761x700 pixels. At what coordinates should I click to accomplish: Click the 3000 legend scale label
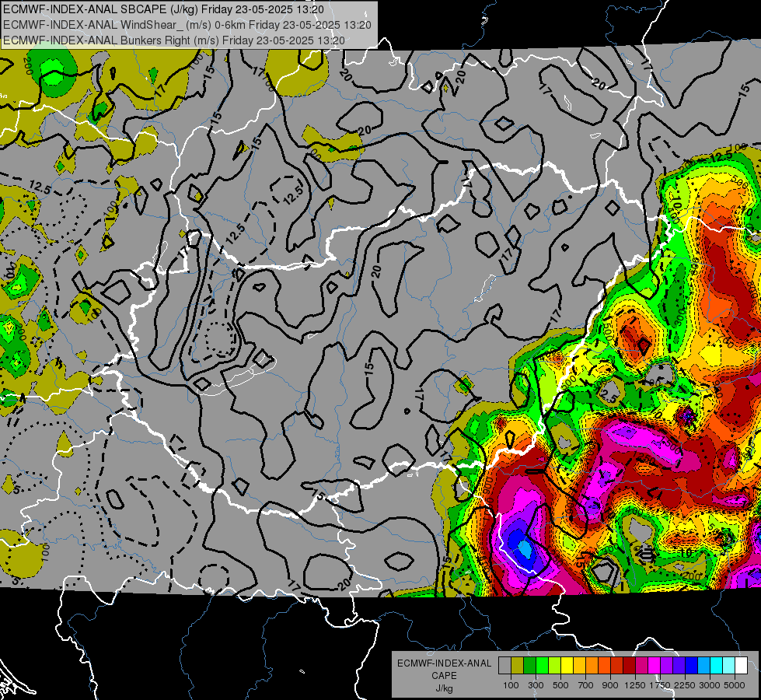710,685
